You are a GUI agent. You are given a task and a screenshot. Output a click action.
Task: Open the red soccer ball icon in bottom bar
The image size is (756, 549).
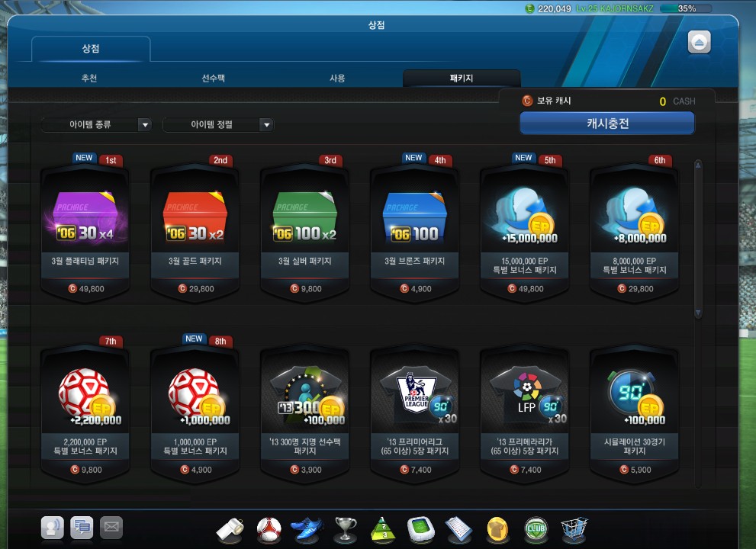269,529
